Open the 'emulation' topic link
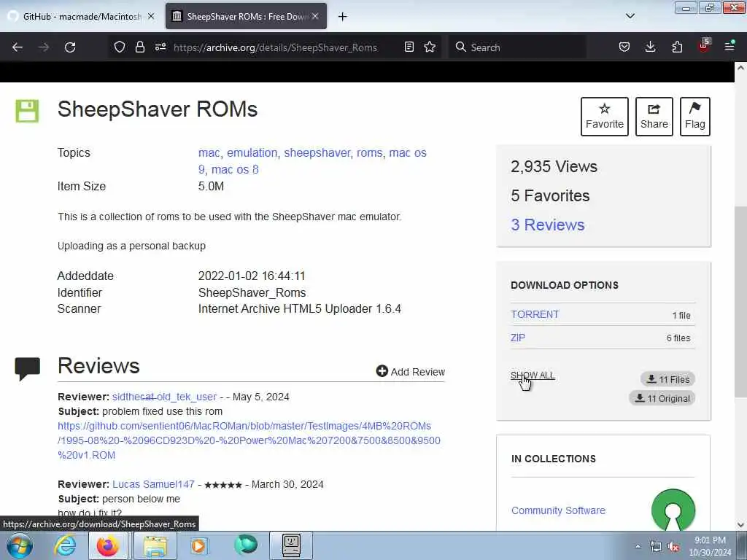Image resolution: width=747 pixels, height=560 pixels. tap(252, 153)
